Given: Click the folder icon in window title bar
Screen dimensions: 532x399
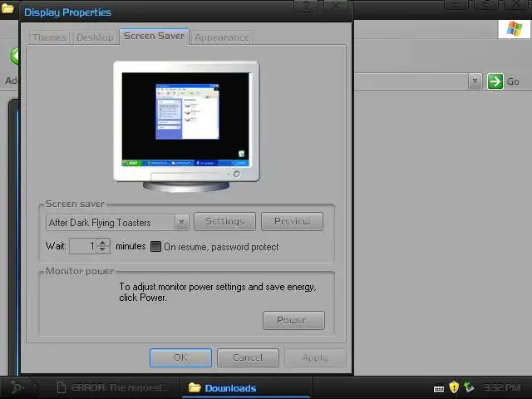Looking at the screenshot, I should pos(7,8).
